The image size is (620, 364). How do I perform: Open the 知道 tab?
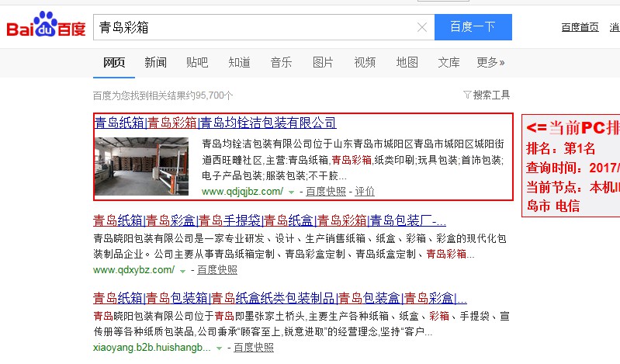tap(239, 62)
